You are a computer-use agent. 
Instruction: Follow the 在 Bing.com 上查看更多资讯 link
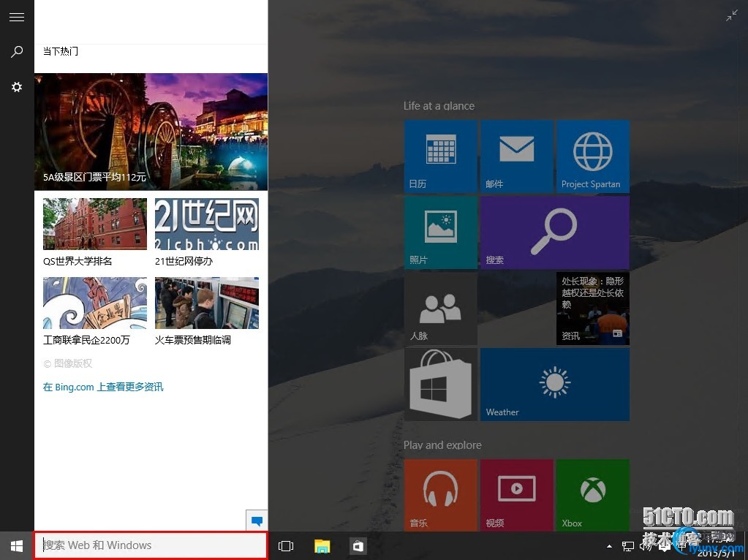tap(103, 387)
